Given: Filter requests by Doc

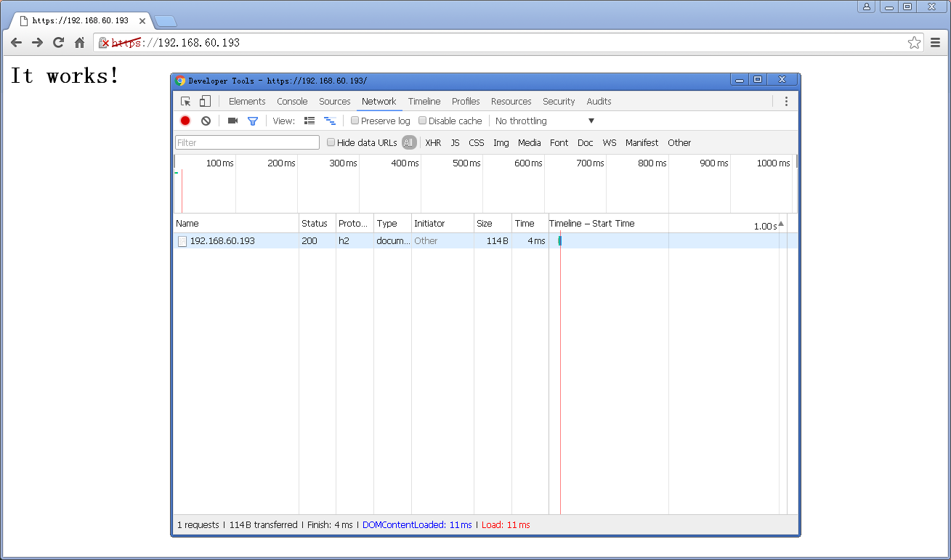Looking at the screenshot, I should tap(586, 143).
